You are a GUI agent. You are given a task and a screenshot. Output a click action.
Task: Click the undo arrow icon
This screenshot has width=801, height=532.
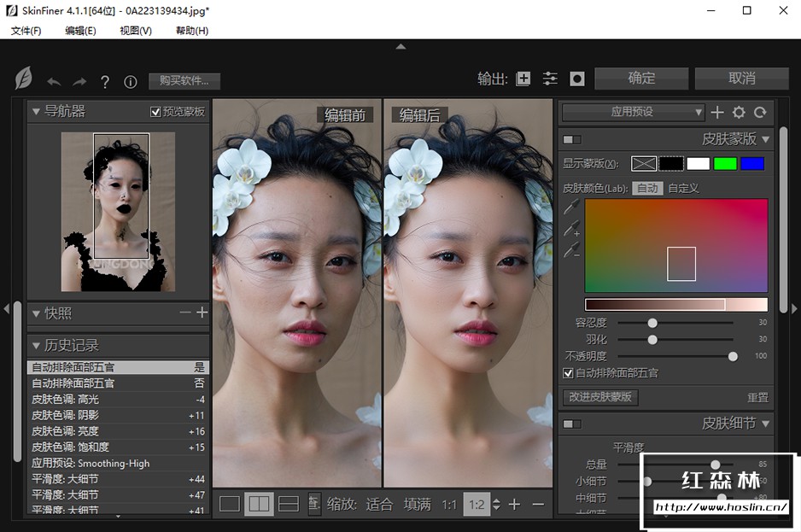click(x=54, y=82)
